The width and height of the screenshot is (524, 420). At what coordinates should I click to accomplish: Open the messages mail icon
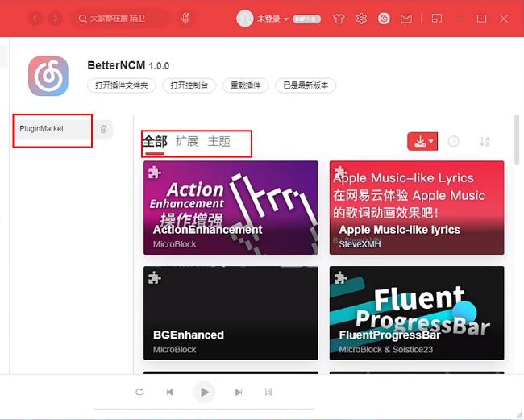tap(406, 19)
